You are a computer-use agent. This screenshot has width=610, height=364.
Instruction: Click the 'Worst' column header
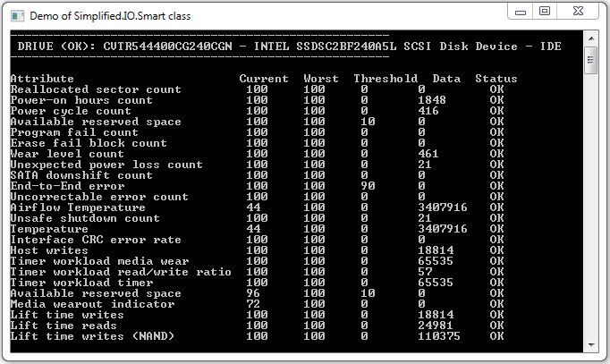pyautogui.click(x=321, y=79)
